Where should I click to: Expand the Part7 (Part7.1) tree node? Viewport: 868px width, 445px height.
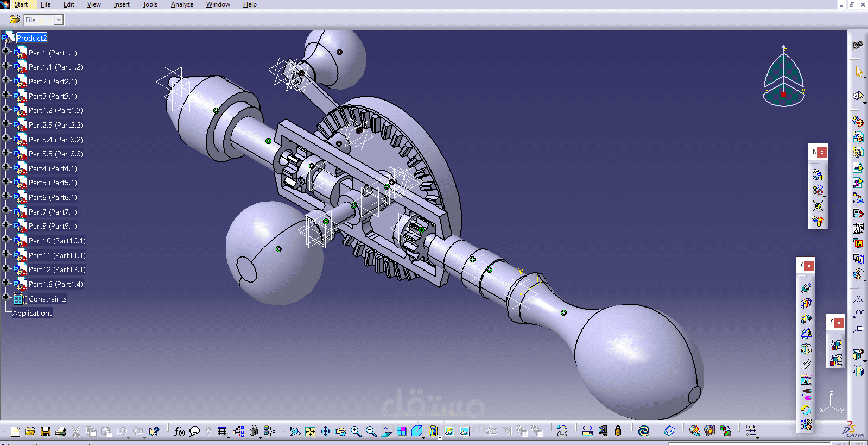(6, 211)
